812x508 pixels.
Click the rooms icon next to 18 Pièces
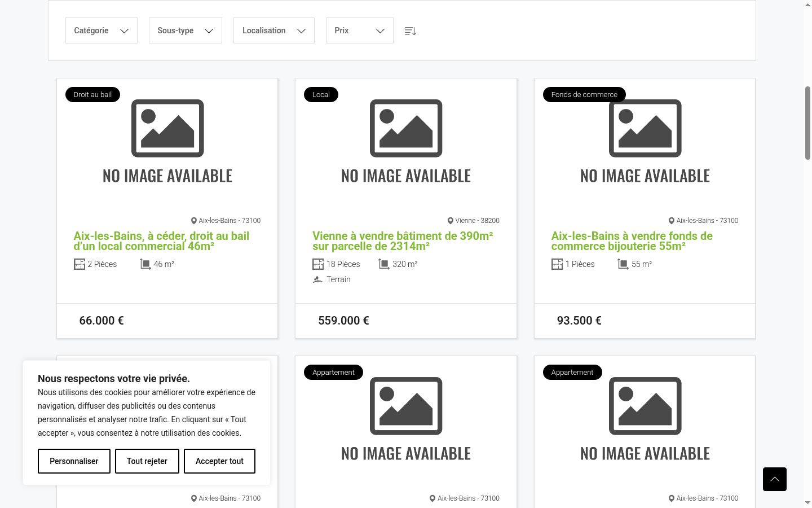[x=318, y=264]
